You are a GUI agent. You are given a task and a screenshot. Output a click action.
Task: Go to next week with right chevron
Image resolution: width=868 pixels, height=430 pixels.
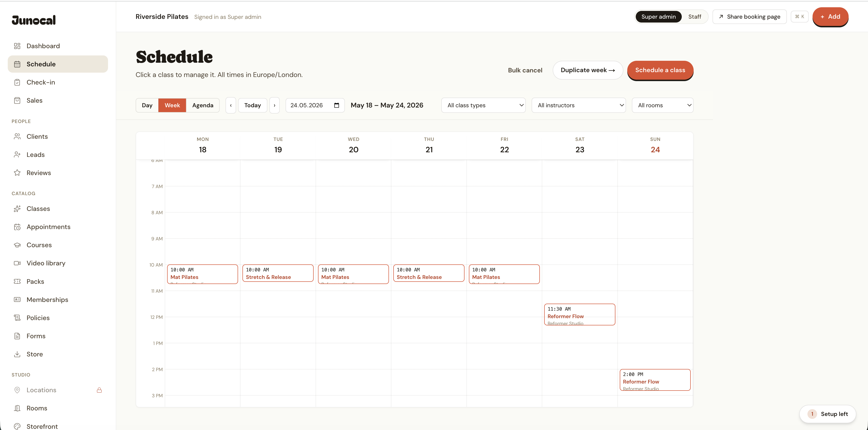275,105
